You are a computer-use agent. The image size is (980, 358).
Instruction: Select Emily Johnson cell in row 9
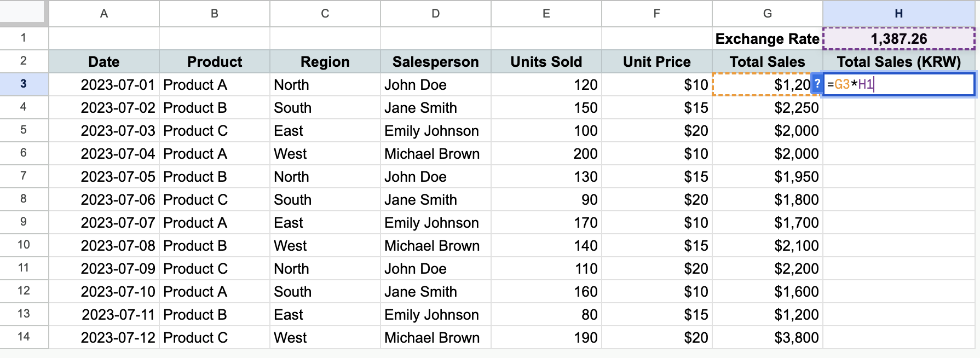[436, 222]
